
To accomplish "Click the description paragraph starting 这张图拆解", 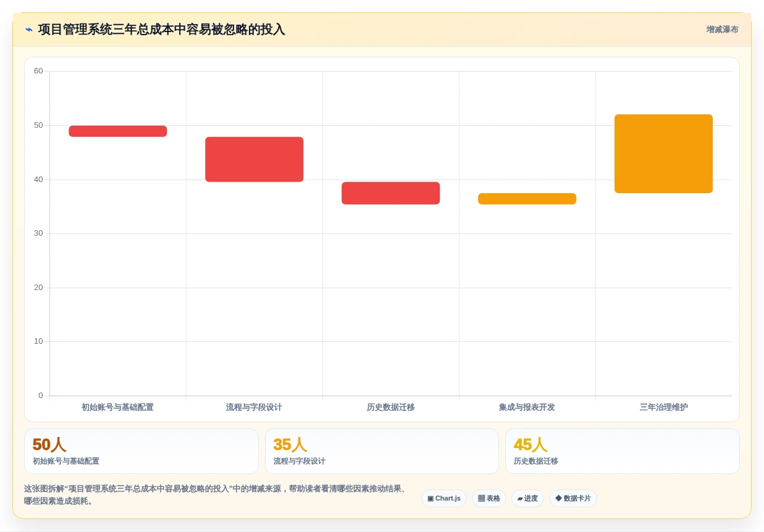I will coord(216,495).
